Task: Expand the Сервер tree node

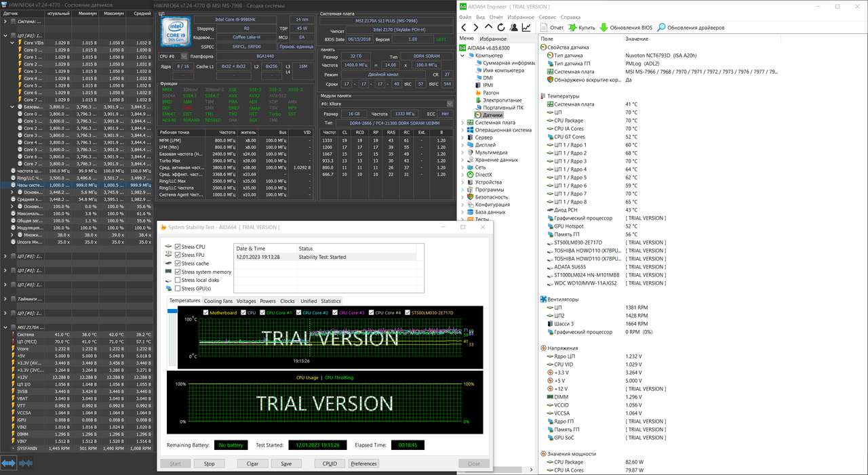Action: (462, 138)
